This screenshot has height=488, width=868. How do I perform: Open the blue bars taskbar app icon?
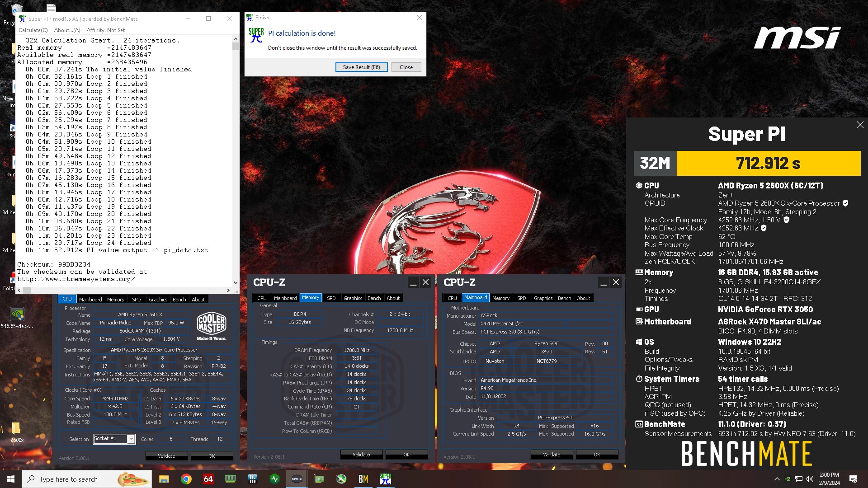pos(252,479)
